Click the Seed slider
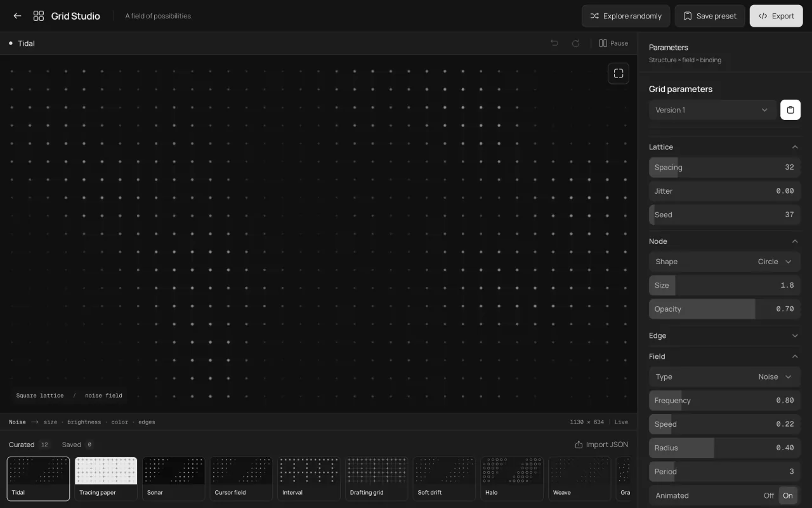Image resolution: width=812 pixels, height=508 pixels. (x=724, y=215)
